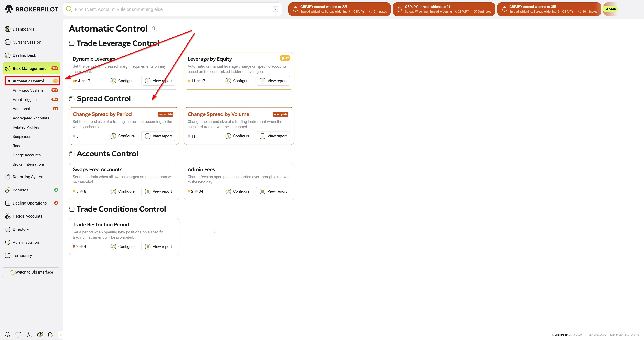Toggle the muted sound icon in sidebar footer
Viewport: 644px width, 340px height.
(40, 335)
